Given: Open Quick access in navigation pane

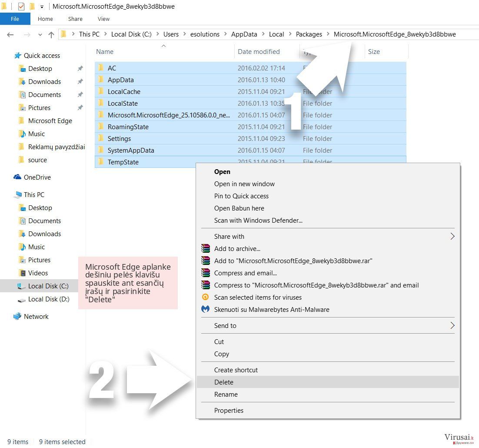Looking at the screenshot, I should 42,56.
